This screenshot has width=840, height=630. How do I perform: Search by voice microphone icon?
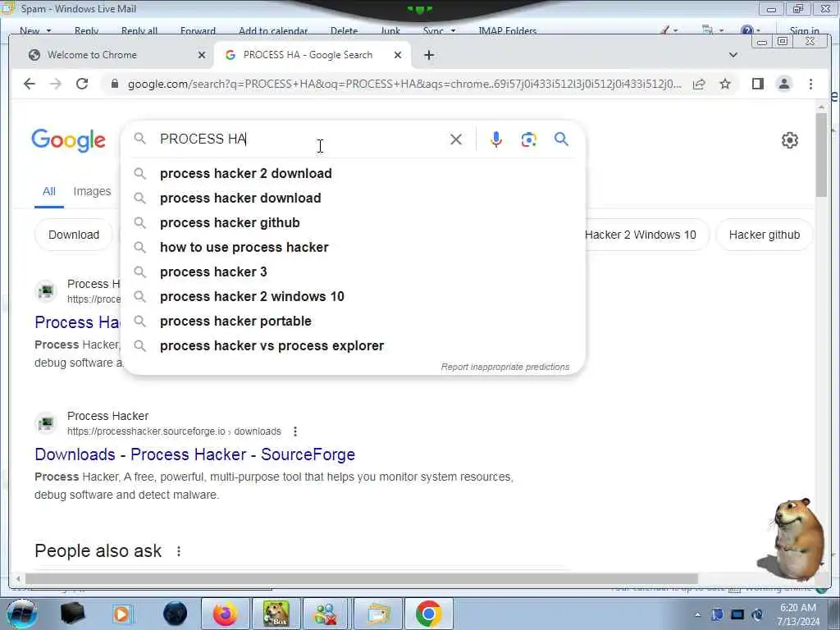pyautogui.click(x=496, y=139)
